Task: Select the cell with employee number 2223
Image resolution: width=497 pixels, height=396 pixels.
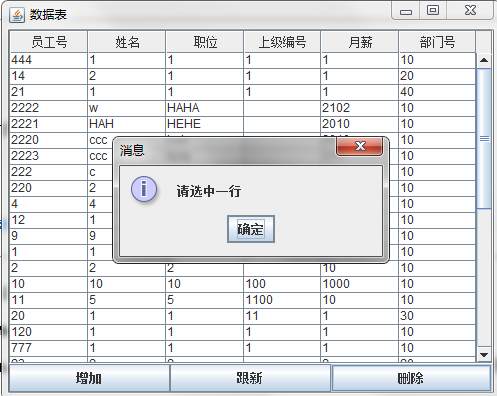Action: click(x=49, y=156)
